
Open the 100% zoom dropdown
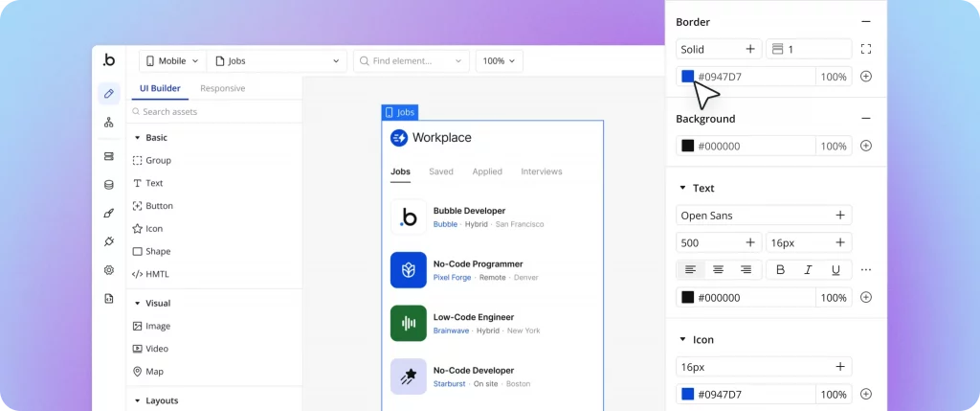(500, 60)
